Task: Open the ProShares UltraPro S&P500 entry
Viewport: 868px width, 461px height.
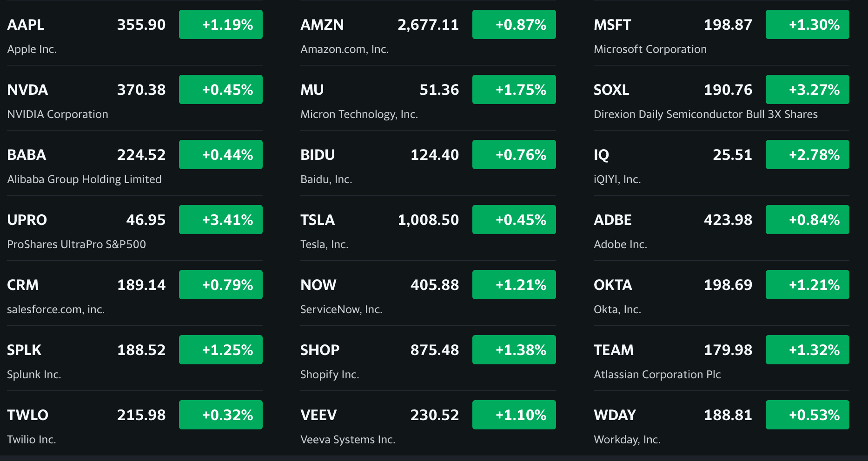Action: (x=76, y=244)
